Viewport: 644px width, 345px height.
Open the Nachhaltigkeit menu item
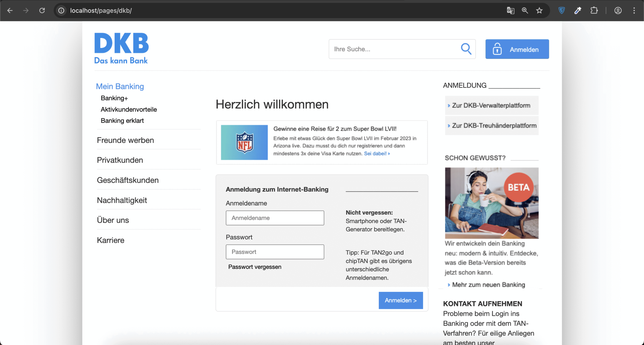[122, 200]
